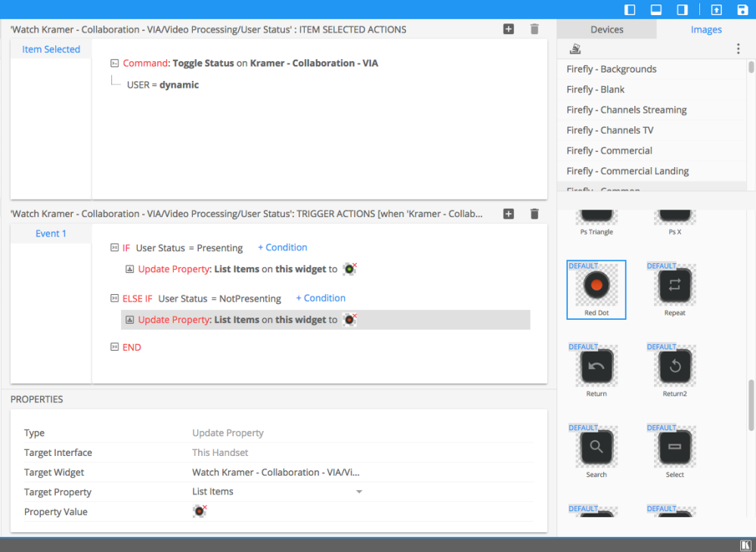Click the Target Widget value field

pos(276,473)
